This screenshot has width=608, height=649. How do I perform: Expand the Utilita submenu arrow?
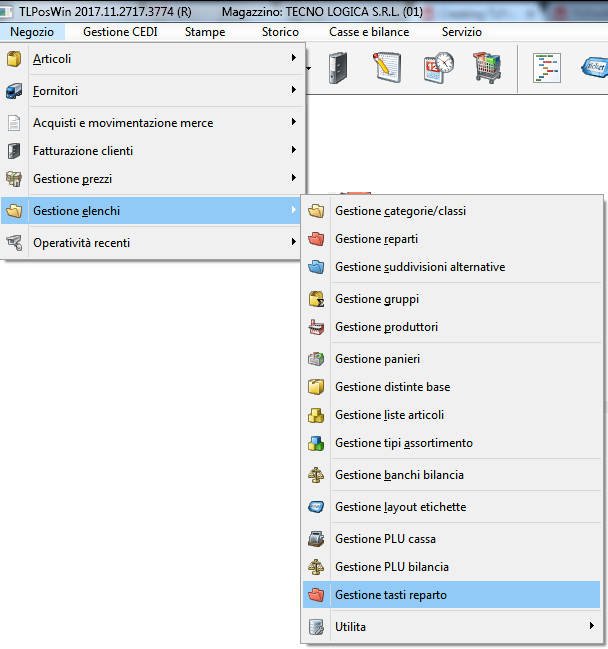pyautogui.click(x=593, y=627)
